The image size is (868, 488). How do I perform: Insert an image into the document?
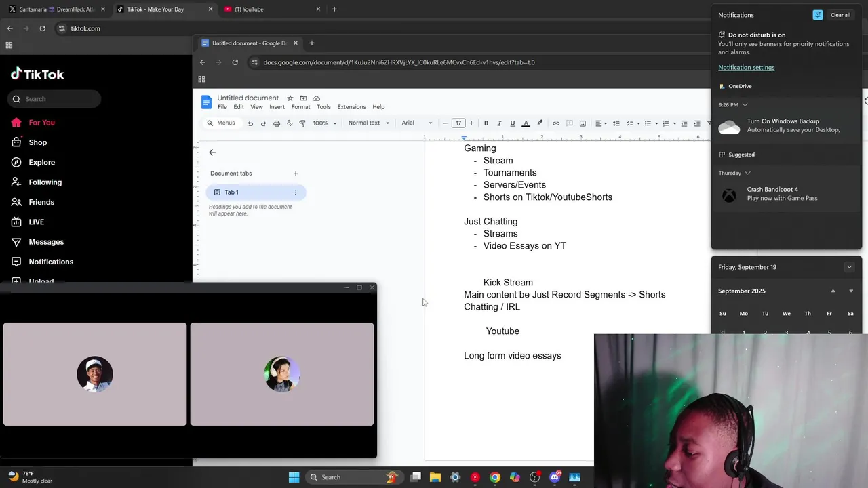[583, 123]
